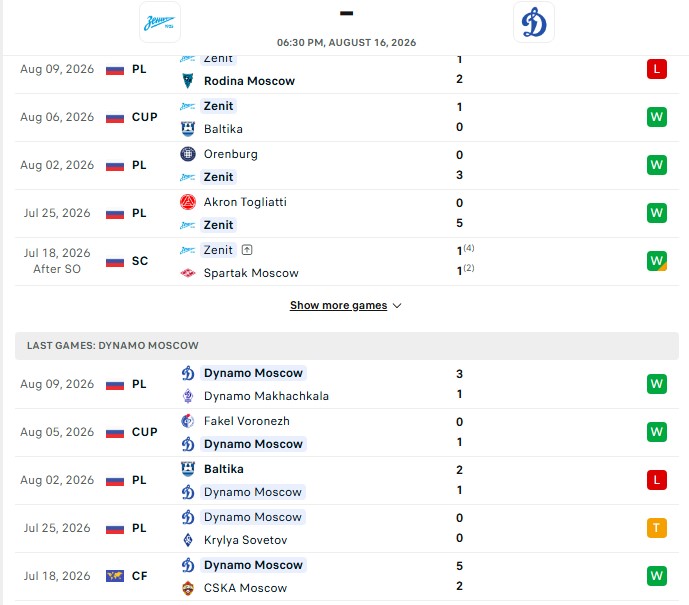This screenshot has height=605, width=689.
Task: Click W badge for Akron Togliatti match
Action: 656,213
